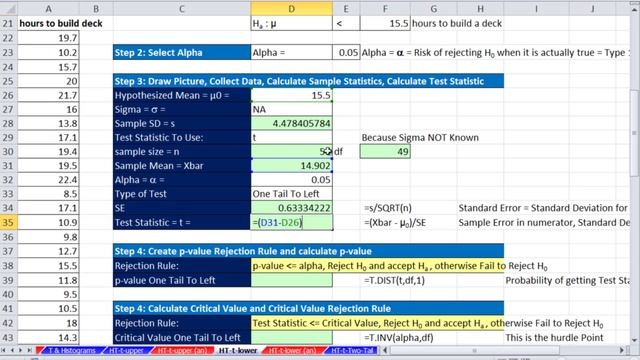This screenshot has width=640, height=360.
Task: Click the '=(Xbar - μ0)/SE' formula note
Action: (x=395, y=222)
